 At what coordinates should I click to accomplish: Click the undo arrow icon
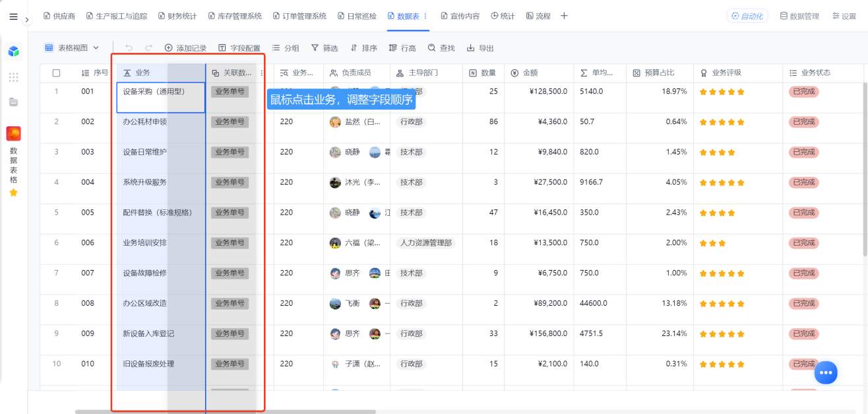point(129,48)
